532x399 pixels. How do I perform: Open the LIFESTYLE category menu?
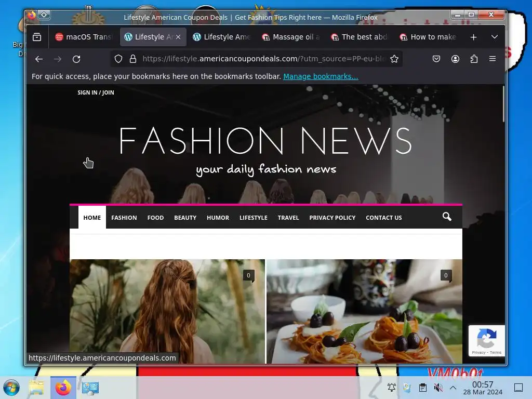point(254,218)
